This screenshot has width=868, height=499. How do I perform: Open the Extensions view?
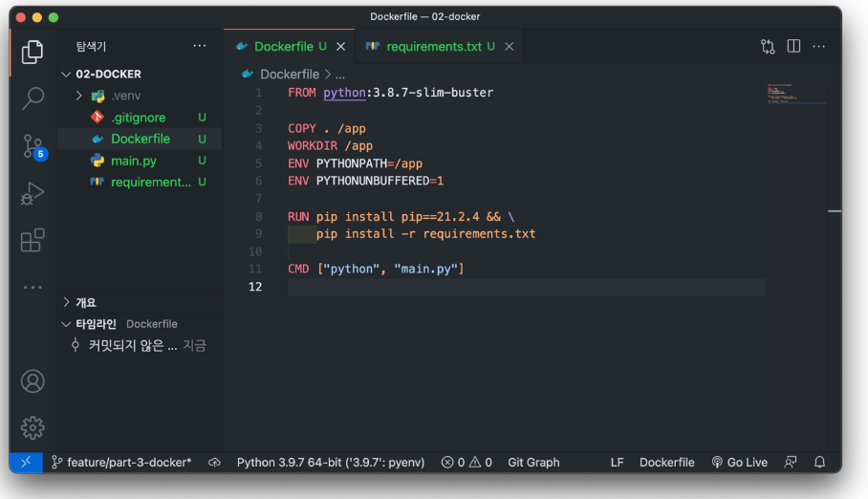tap(33, 240)
